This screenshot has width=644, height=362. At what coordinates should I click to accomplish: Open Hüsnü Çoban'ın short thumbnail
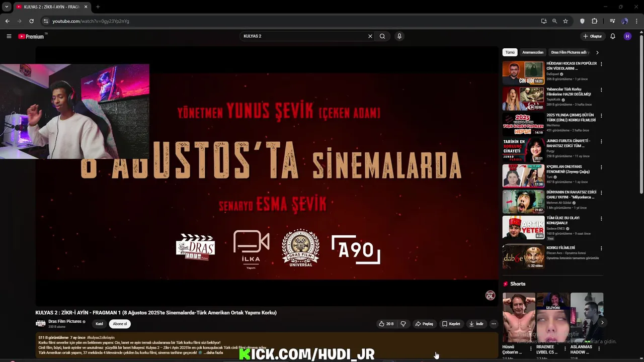click(x=519, y=317)
